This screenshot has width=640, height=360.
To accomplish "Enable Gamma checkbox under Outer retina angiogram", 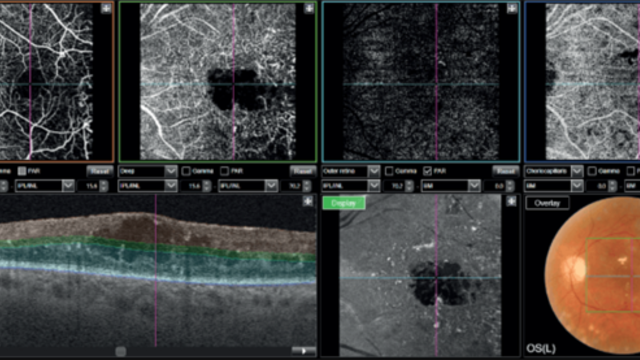I will click(389, 171).
